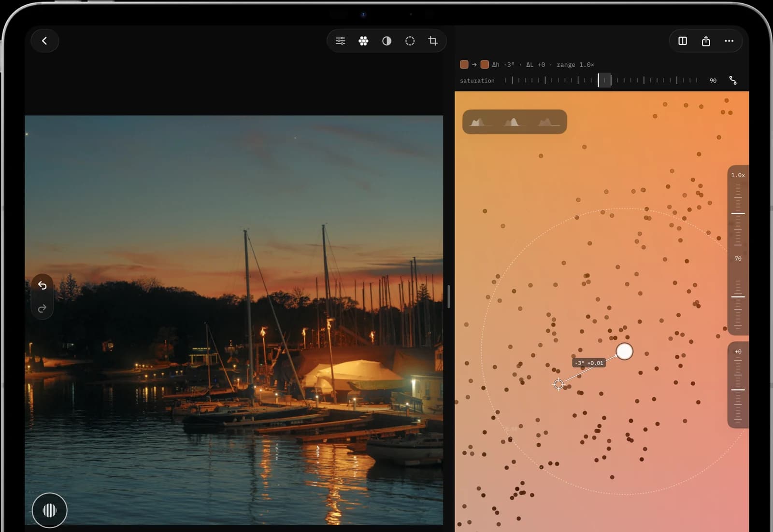The height and width of the screenshot is (532, 773).
Task: Click the saturation label
Action: (477, 81)
